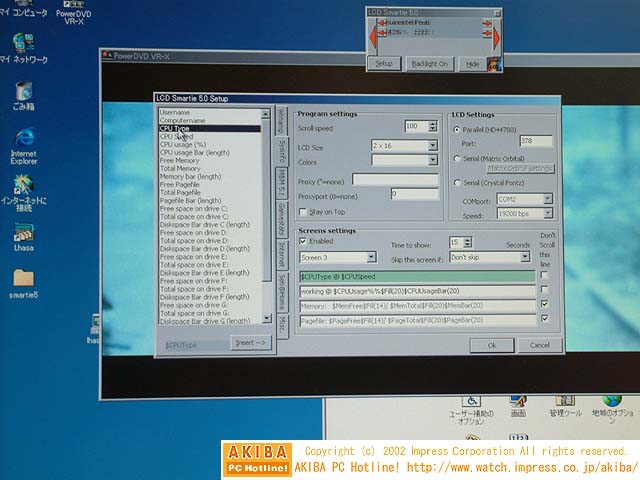This screenshot has width=640, height=480.
Task: Uncheck the Enabled checkbox in Screens settings
Action: click(303, 241)
